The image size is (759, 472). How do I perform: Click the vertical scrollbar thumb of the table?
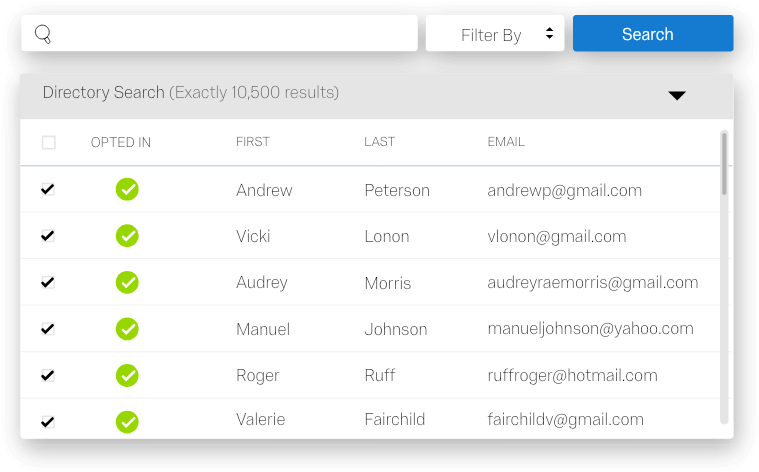coord(724,164)
